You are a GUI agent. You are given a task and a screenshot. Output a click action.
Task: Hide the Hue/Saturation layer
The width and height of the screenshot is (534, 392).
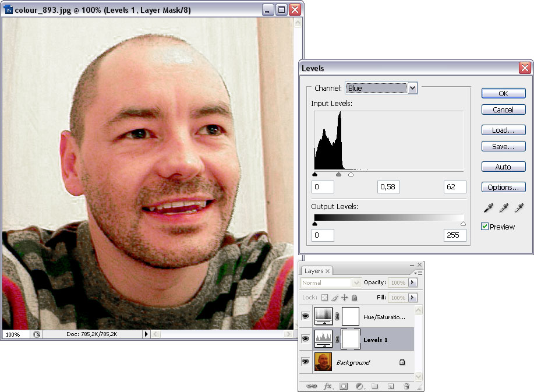(x=306, y=316)
